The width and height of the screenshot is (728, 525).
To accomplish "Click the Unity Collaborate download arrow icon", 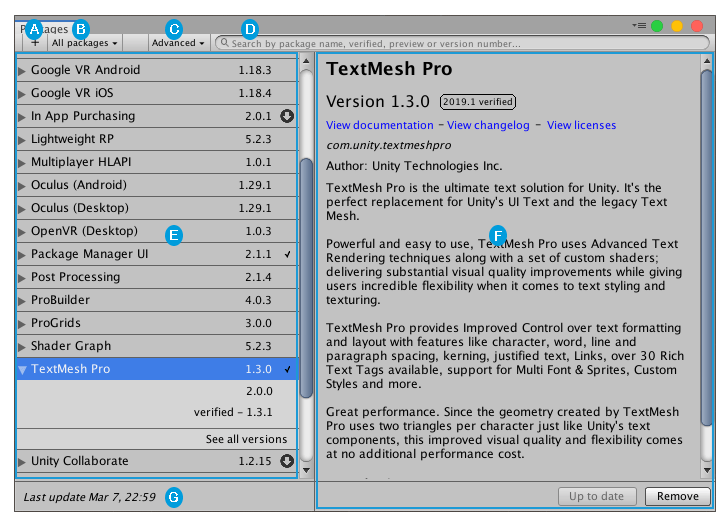I will click(287, 460).
